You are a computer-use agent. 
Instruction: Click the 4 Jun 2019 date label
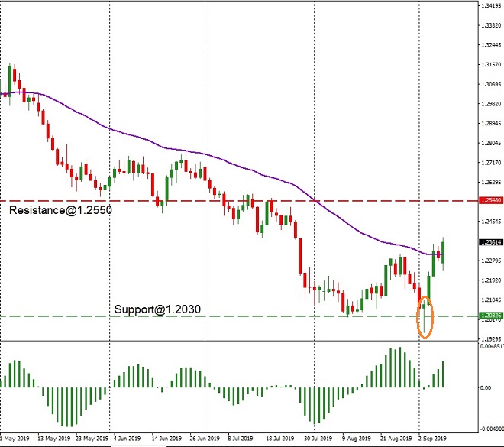(128, 439)
